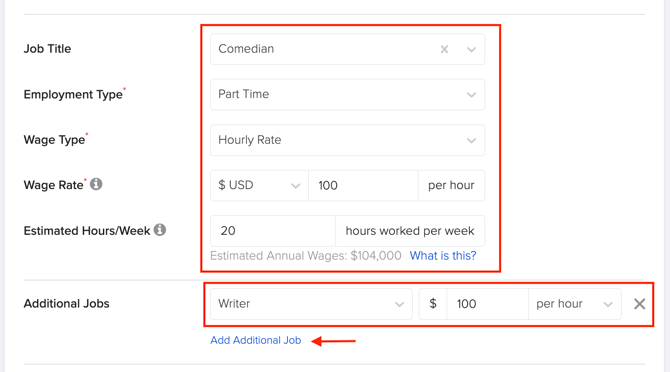Clear the Comedian job title selection
670x372 pixels.
(x=444, y=50)
